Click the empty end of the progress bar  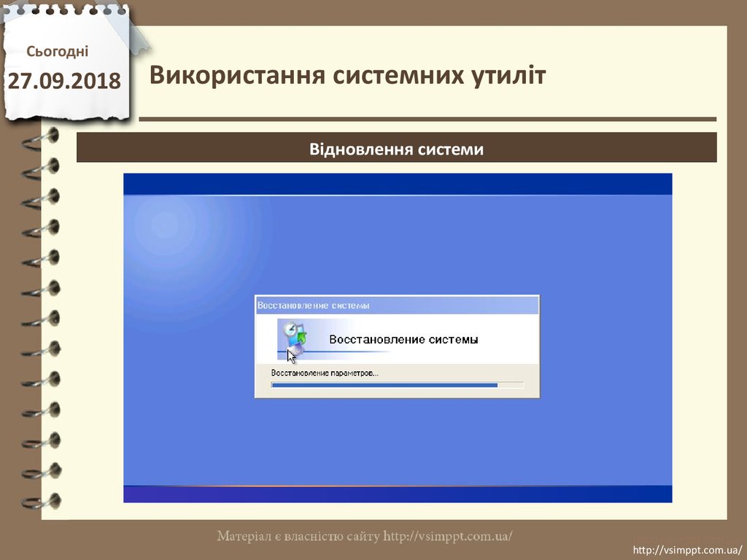pos(511,384)
